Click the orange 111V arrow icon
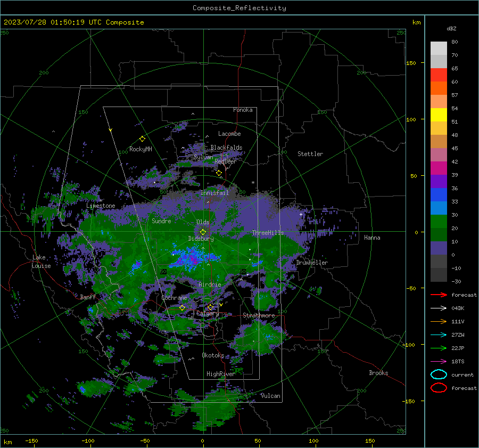The height and width of the screenshot is (448, 479). pos(439,321)
